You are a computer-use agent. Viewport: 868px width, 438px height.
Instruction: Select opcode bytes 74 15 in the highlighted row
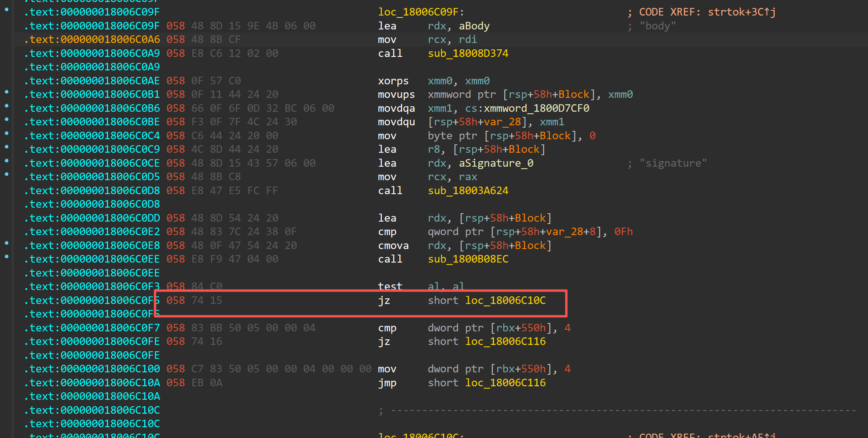[x=207, y=300]
